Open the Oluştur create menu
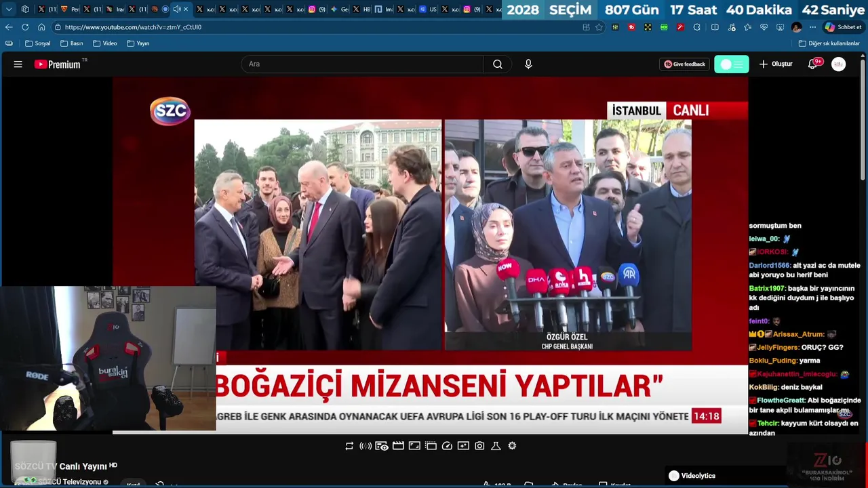Viewport: 868px width, 488px height. coord(776,64)
